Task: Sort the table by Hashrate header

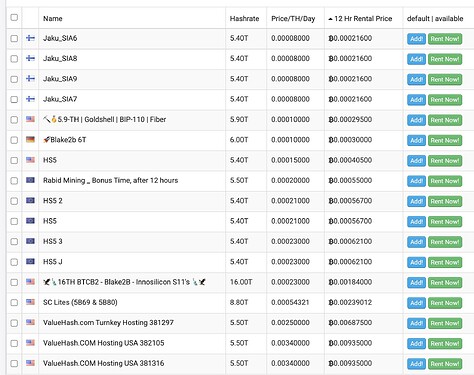Action: click(244, 19)
